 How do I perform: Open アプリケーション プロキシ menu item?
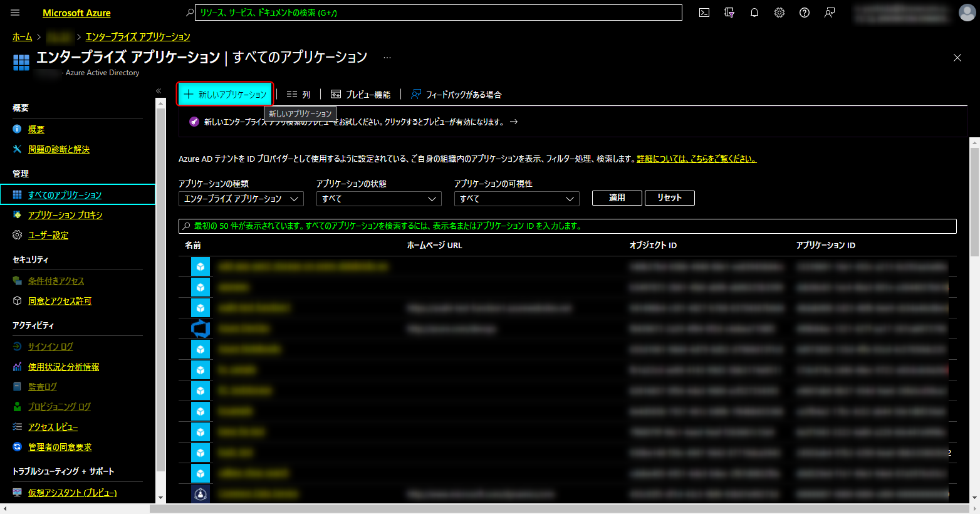(65, 215)
